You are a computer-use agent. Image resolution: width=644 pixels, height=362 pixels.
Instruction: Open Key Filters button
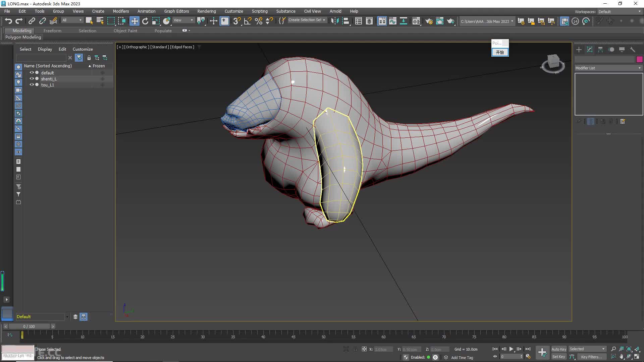coord(592,357)
